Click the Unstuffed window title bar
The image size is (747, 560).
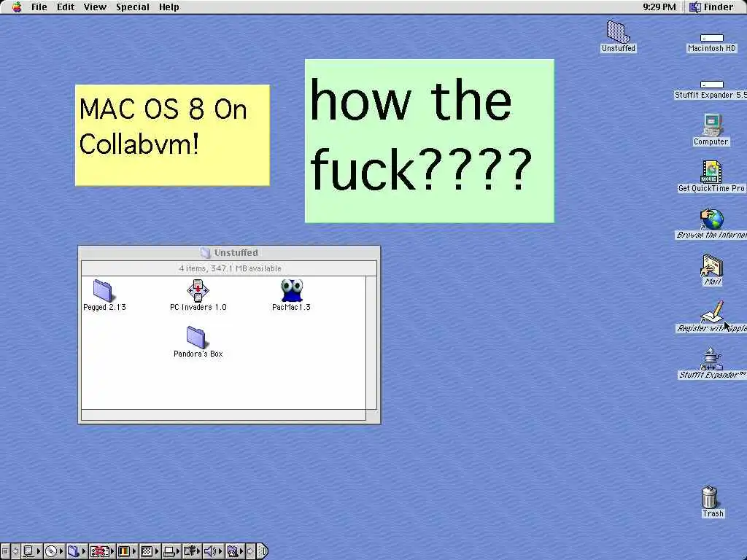point(229,253)
